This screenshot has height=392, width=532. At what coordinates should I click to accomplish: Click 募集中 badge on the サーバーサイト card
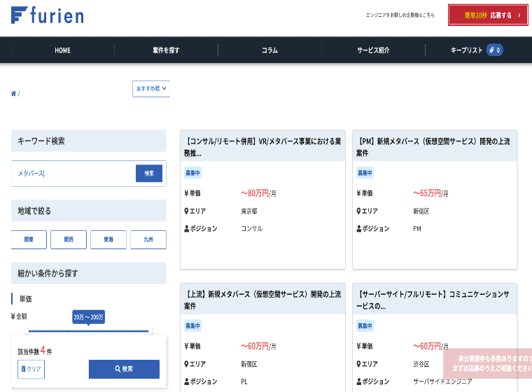[365, 325]
